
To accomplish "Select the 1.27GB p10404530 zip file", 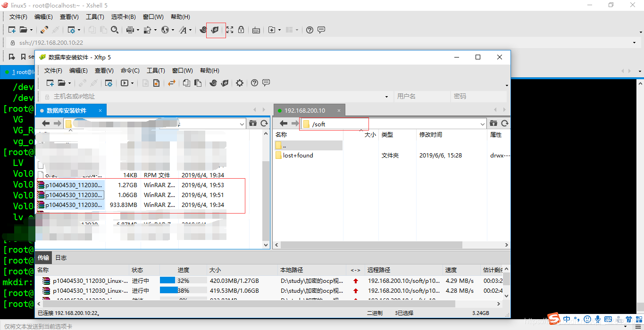I will (74, 185).
